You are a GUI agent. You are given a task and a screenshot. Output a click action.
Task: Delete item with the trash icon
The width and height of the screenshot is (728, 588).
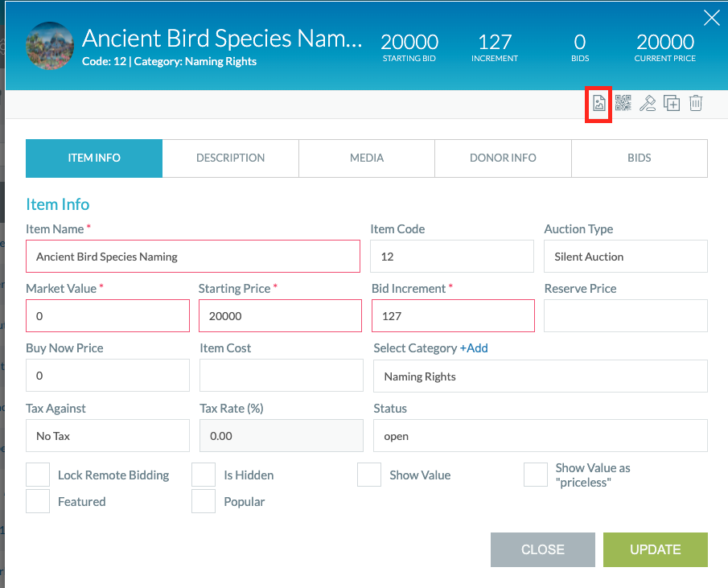tap(696, 104)
